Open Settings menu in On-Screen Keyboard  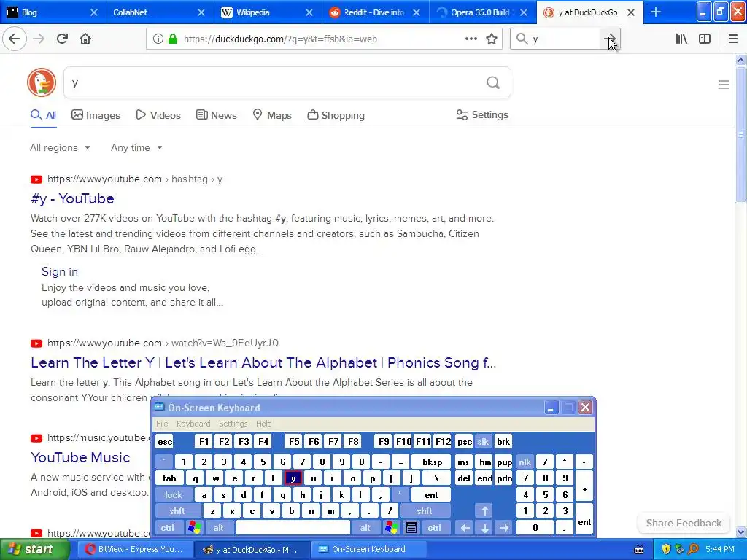tap(233, 424)
